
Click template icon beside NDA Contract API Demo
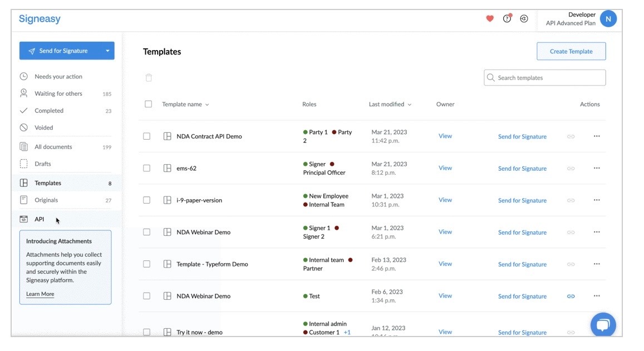point(167,136)
